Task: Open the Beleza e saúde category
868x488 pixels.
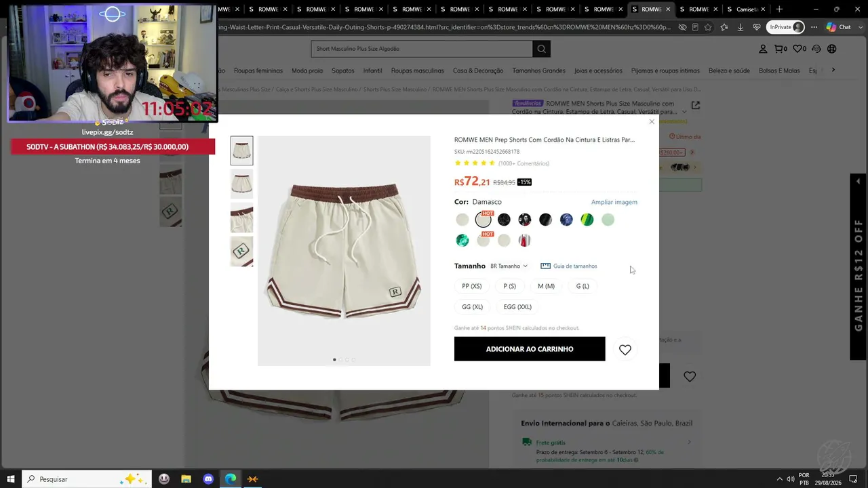Action: pos(729,70)
